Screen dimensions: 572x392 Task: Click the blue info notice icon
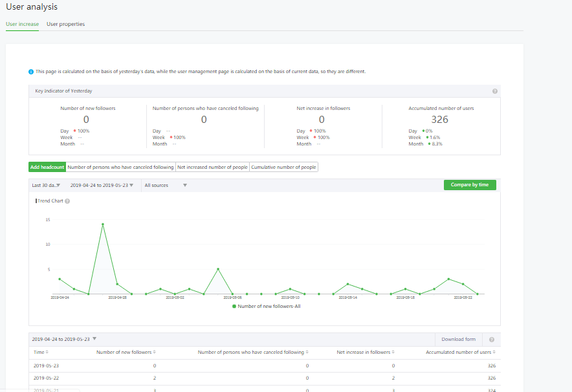coord(31,71)
